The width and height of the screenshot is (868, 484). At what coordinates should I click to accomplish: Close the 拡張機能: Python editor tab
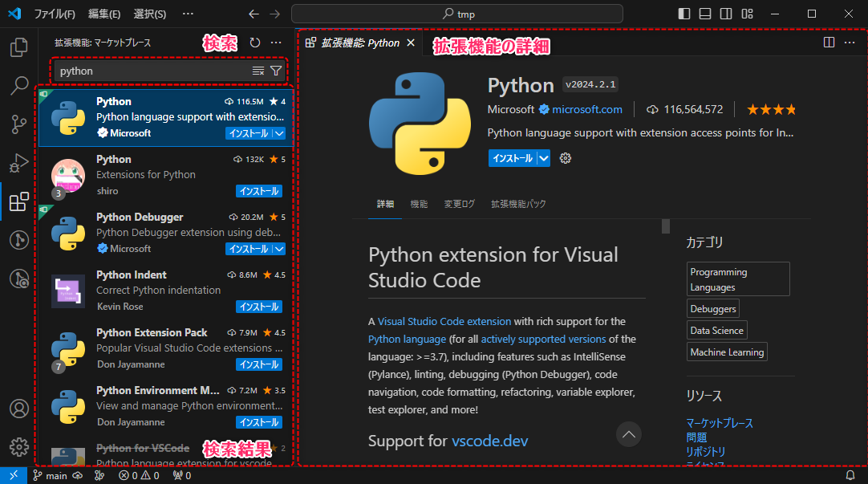411,43
